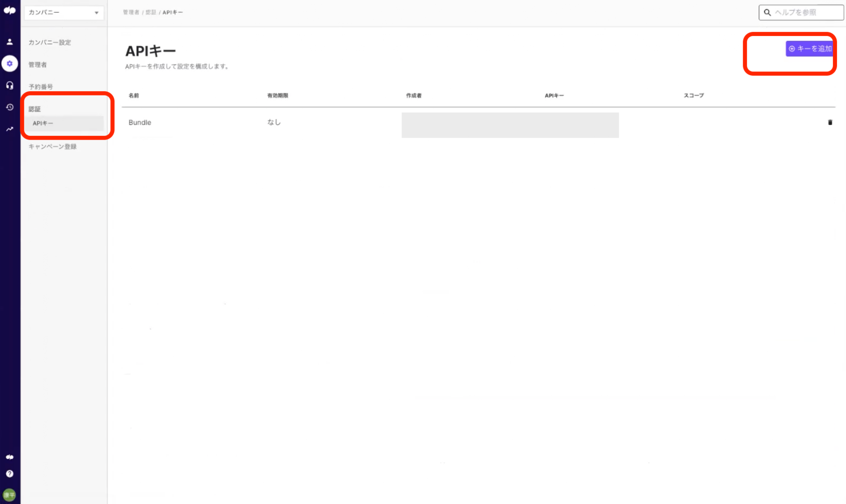Screen dimensions: 846x504
Task: Open the help question mark icon
Action: pyautogui.click(x=10, y=474)
